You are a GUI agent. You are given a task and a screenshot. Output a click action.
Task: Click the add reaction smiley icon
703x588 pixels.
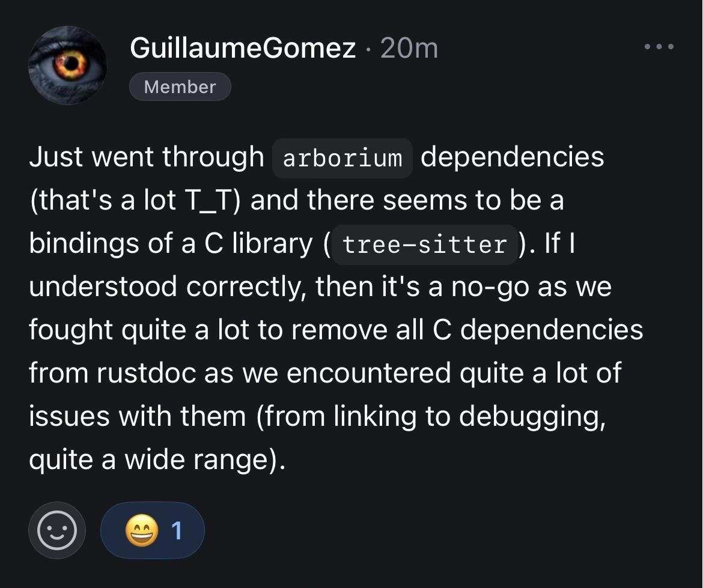(x=57, y=530)
